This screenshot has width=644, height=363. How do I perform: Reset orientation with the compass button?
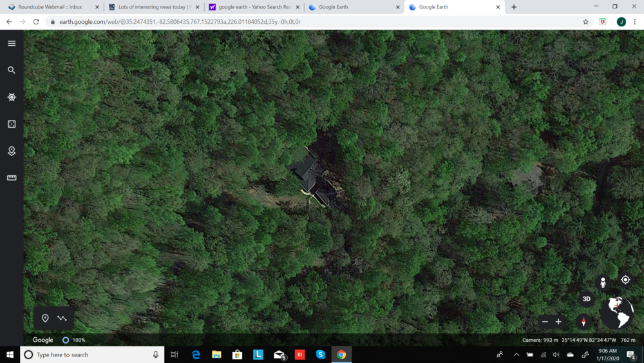click(x=583, y=321)
